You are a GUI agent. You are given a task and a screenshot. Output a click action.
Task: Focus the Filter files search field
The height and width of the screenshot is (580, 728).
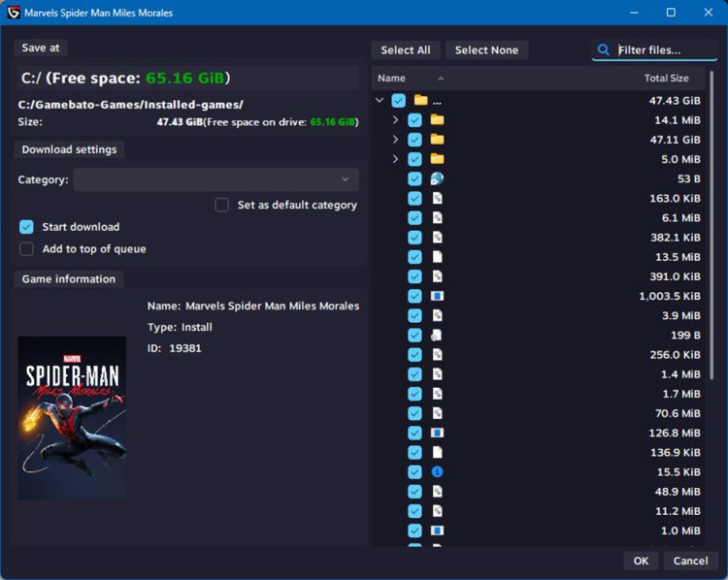point(654,49)
